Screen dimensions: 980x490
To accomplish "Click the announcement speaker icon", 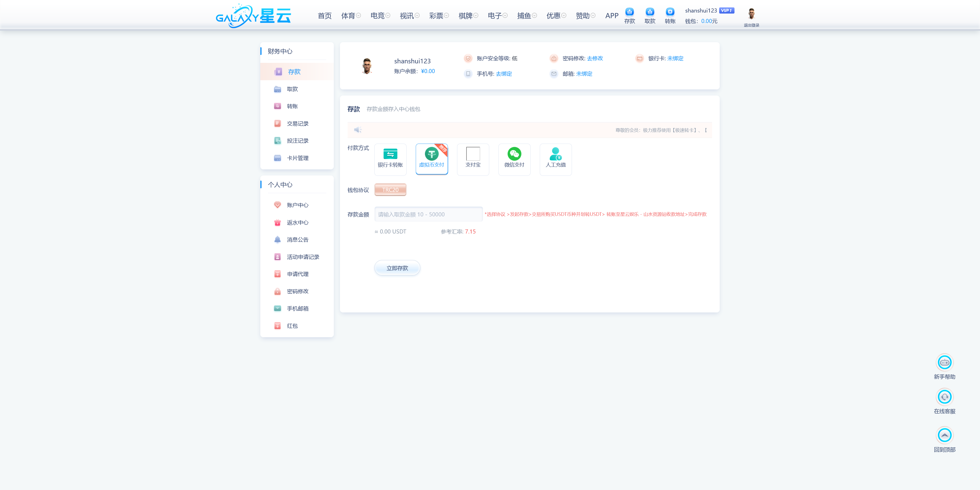I will coord(357,130).
